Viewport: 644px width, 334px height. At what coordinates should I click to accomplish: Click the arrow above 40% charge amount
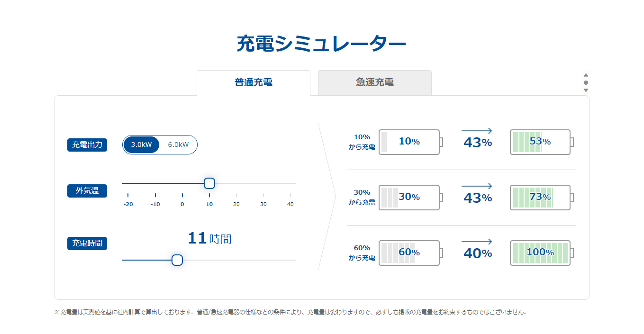[477, 242]
